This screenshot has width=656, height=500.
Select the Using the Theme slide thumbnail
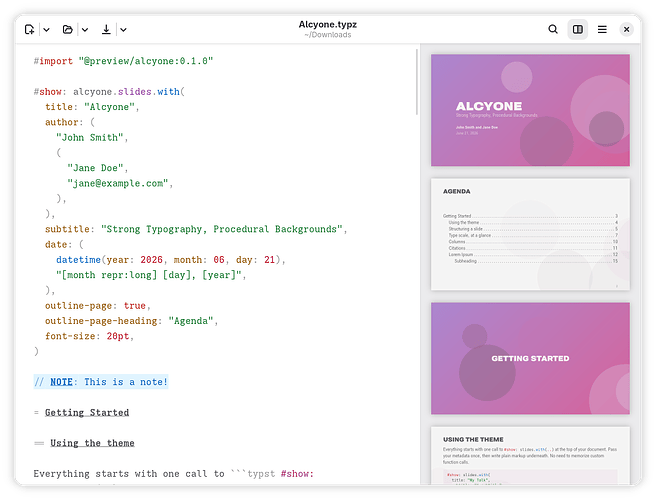point(530,456)
